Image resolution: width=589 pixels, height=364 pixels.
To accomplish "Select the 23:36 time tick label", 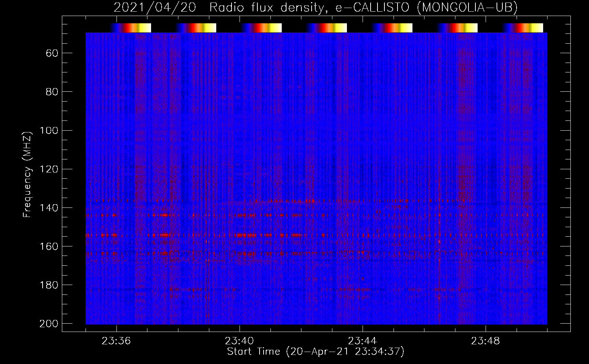I will pyautogui.click(x=116, y=341).
